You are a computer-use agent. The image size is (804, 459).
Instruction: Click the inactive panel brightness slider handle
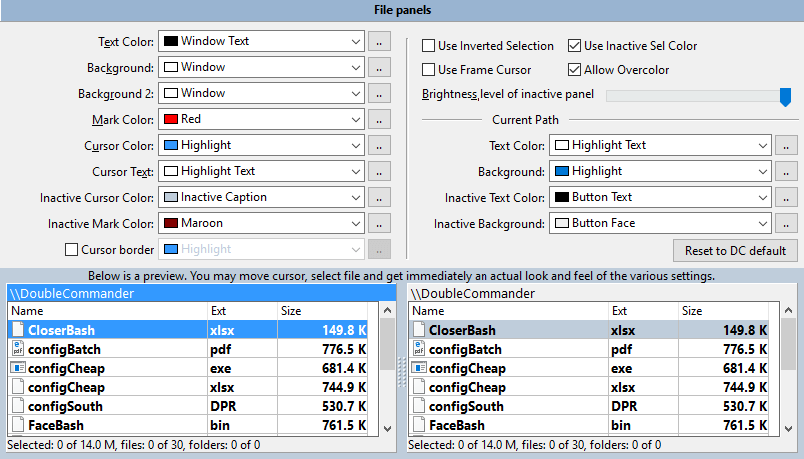pyautogui.click(x=785, y=96)
